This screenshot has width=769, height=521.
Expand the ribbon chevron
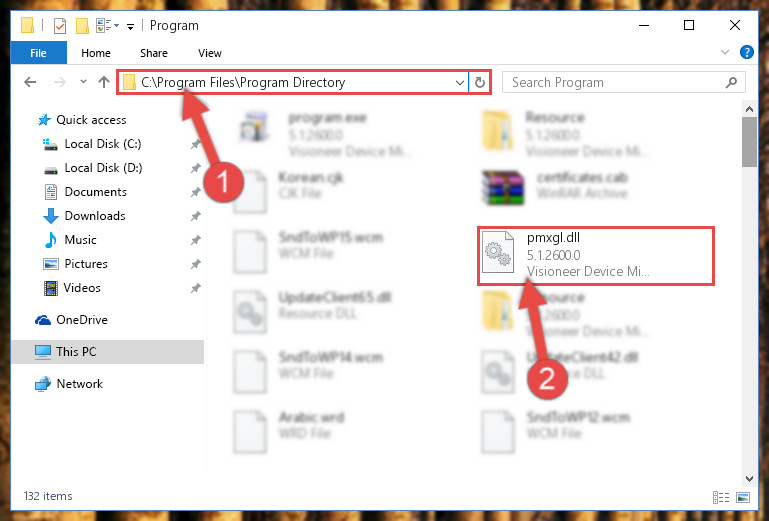tap(724, 52)
